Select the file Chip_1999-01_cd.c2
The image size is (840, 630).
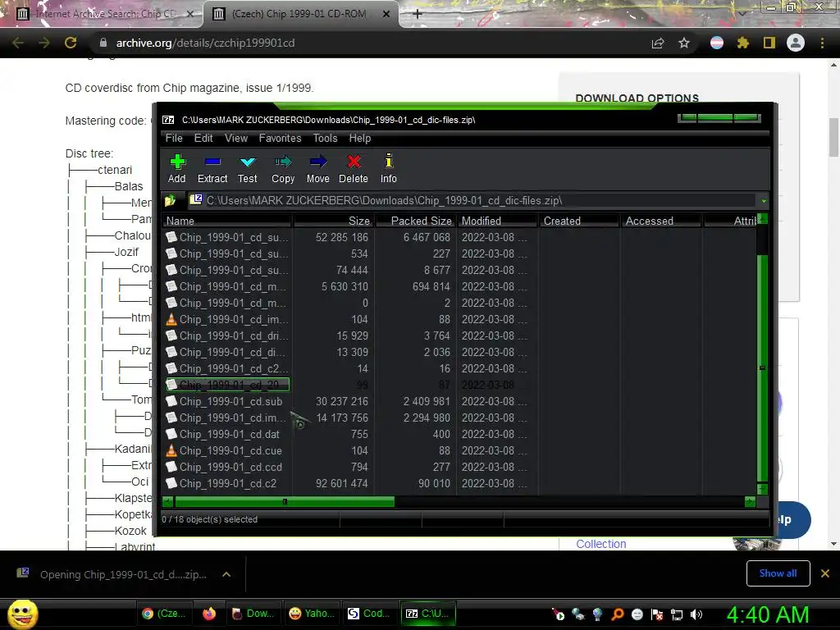pos(228,483)
